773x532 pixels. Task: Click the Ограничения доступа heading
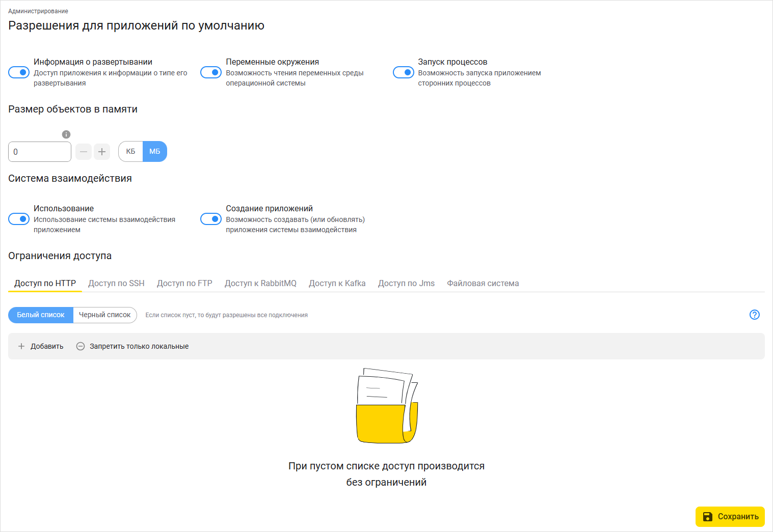(60, 256)
